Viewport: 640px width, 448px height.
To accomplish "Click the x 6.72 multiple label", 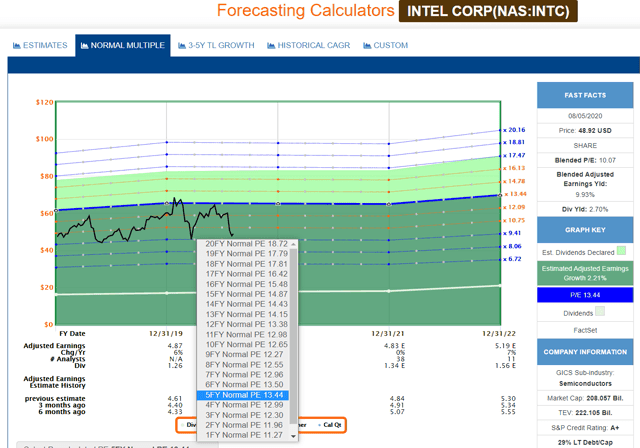I will pyautogui.click(x=512, y=259).
